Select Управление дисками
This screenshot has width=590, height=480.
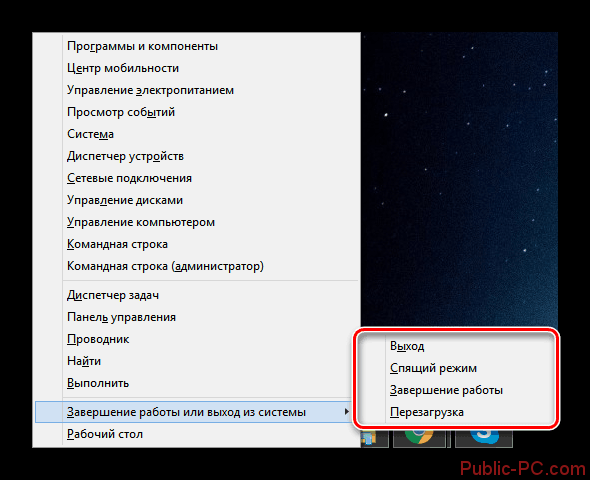point(125,200)
